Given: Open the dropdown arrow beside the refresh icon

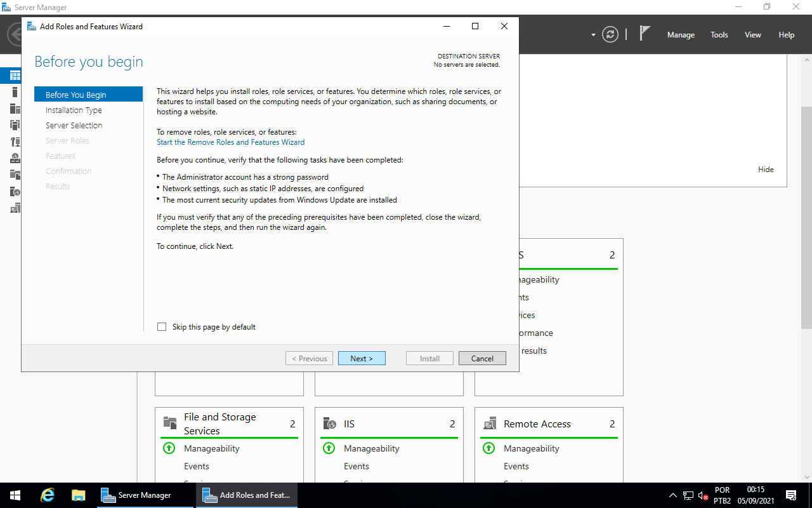Looking at the screenshot, I should pos(593,35).
